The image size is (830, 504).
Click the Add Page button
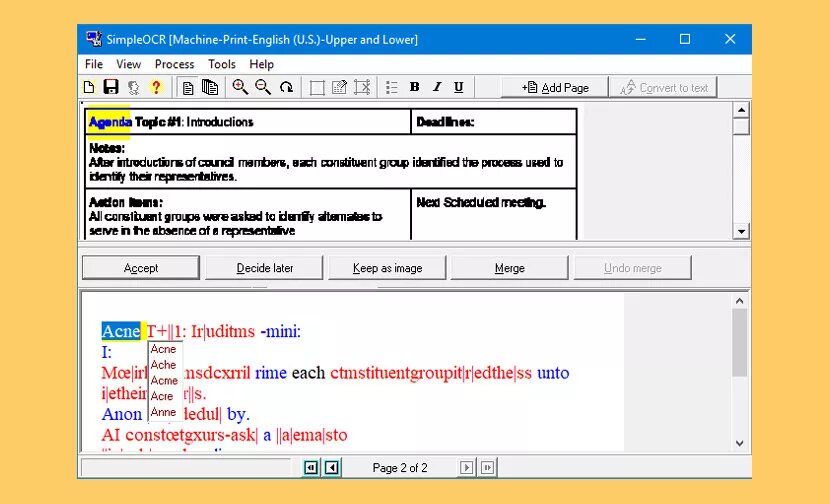click(555, 88)
